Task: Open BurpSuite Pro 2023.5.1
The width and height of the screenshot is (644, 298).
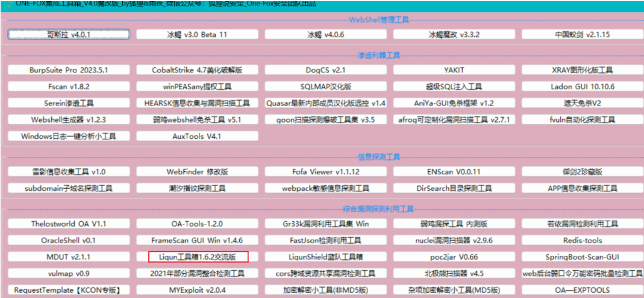Action: click(69, 70)
